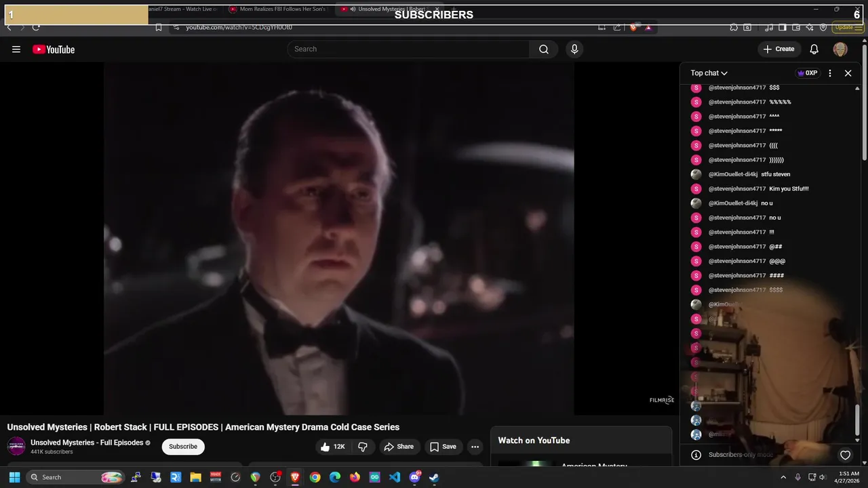Viewport: 868px width, 488px height.
Task: Click the browser address bar URL
Action: coord(239,27)
